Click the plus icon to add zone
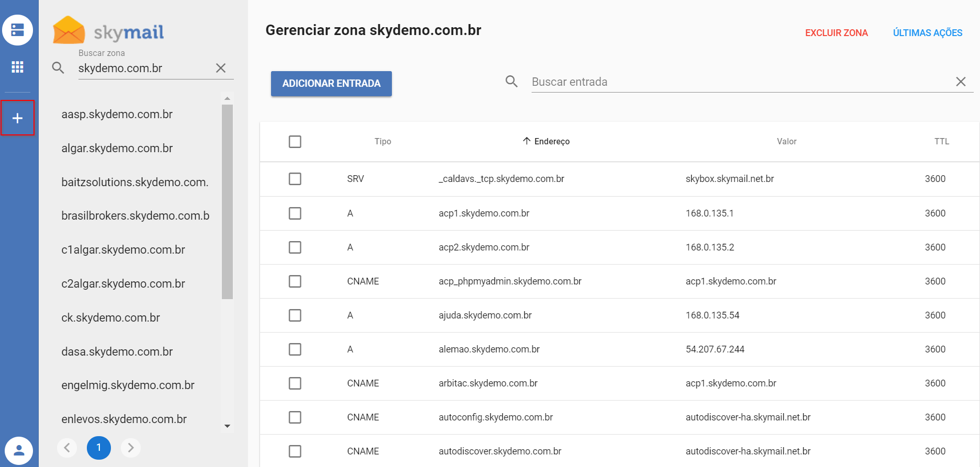The height and width of the screenshot is (467, 980). pyautogui.click(x=18, y=118)
